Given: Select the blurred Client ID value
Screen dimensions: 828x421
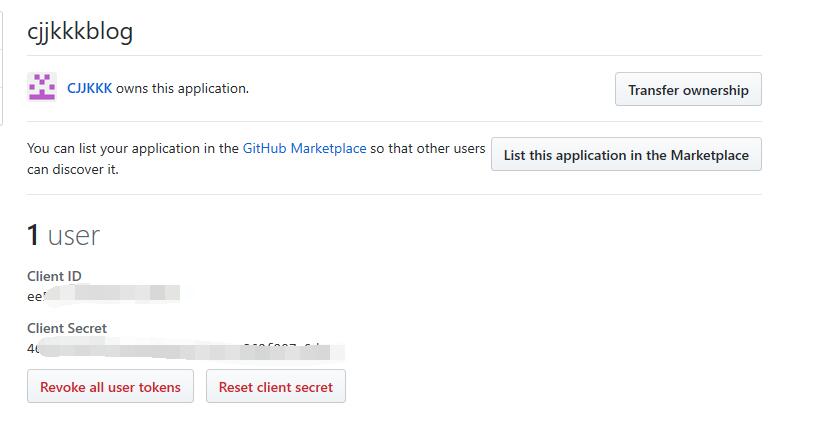Looking at the screenshot, I should (110, 294).
